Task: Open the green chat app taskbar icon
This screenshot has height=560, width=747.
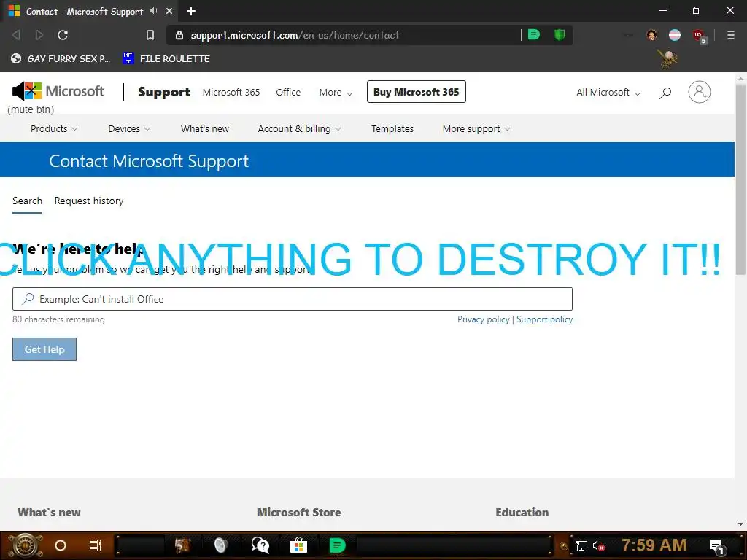Action: [x=337, y=545]
